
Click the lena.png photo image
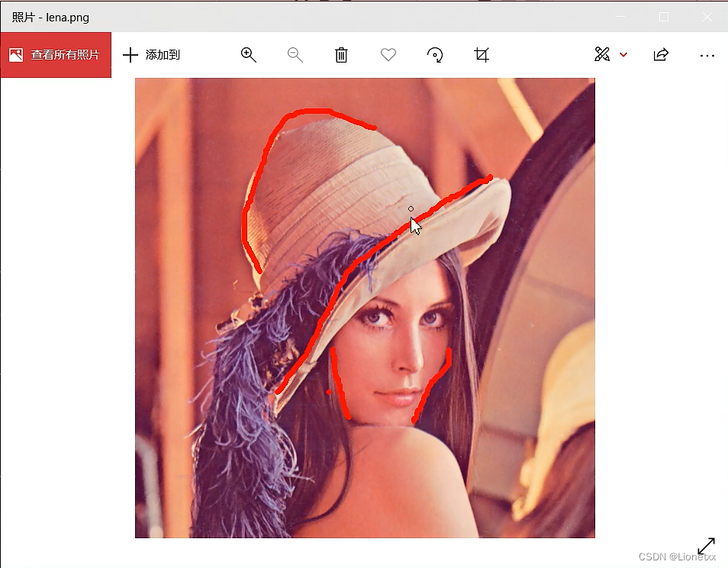point(365,308)
